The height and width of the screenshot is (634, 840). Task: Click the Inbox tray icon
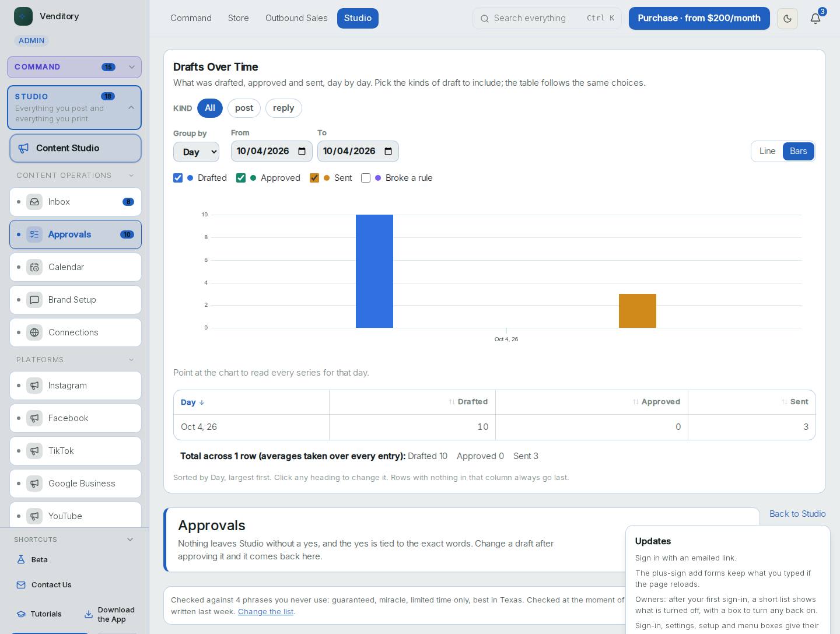[34, 202]
